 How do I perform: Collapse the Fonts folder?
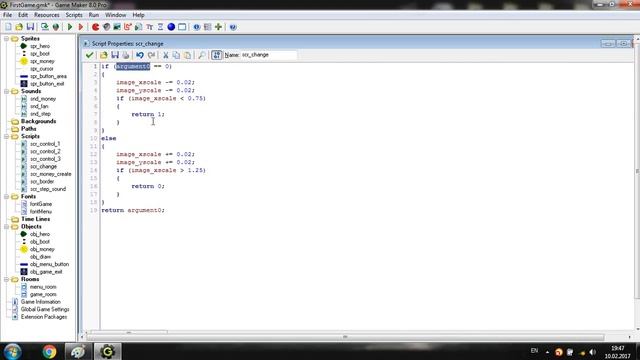click(x=7, y=196)
